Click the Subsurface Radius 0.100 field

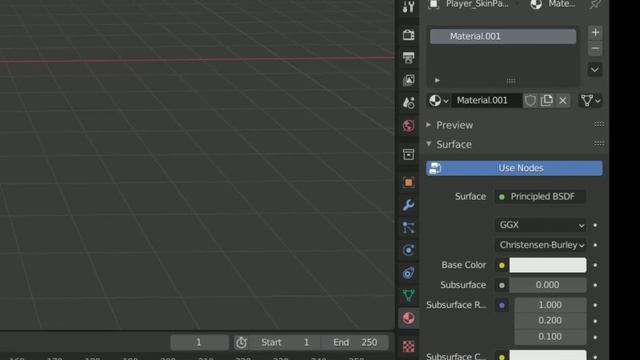[x=550, y=336]
